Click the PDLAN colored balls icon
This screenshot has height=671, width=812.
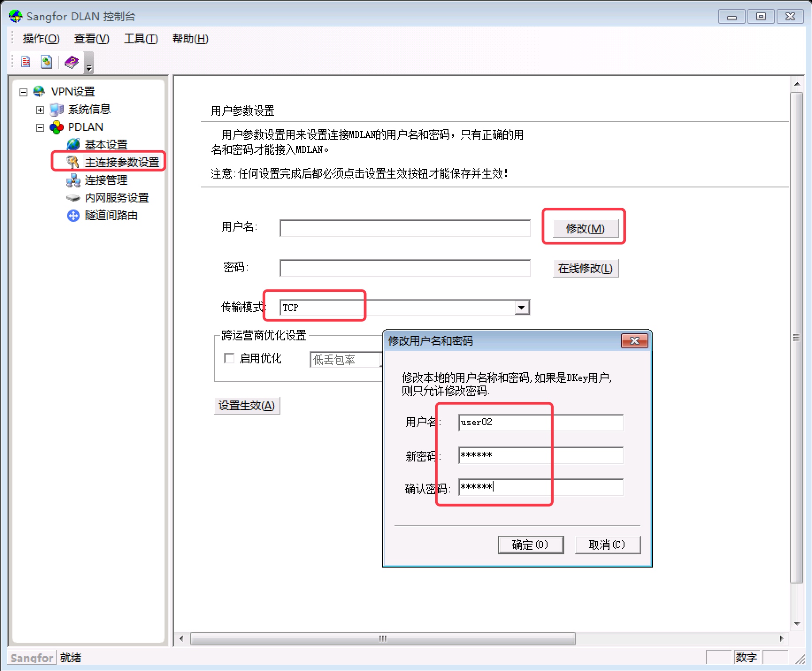pos(57,127)
